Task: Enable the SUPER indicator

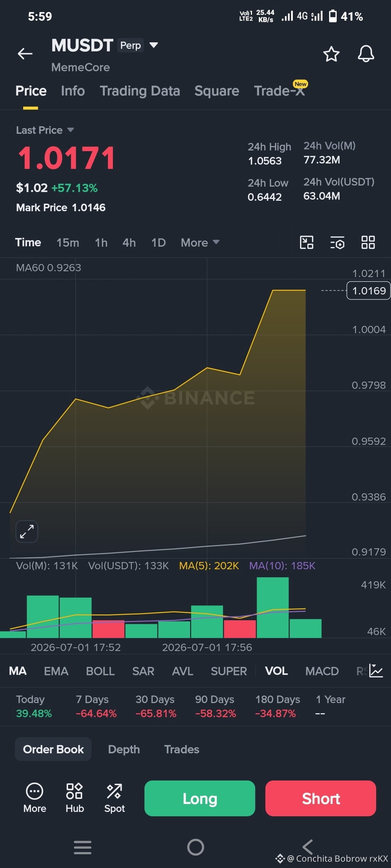Action: point(229,671)
